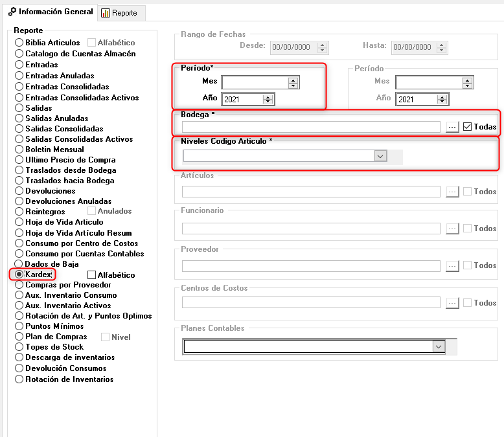The height and width of the screenshot is (437, 504).
Task: Expand the Niveles Codigo Articulo dropdown
Action: [x=381, y=156]
